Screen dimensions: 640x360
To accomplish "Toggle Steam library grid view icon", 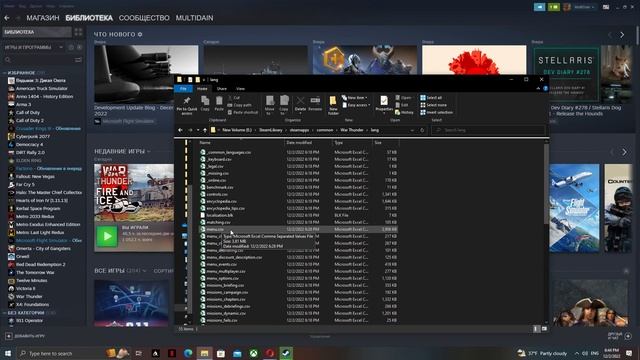I will click(x=78, y=32).
